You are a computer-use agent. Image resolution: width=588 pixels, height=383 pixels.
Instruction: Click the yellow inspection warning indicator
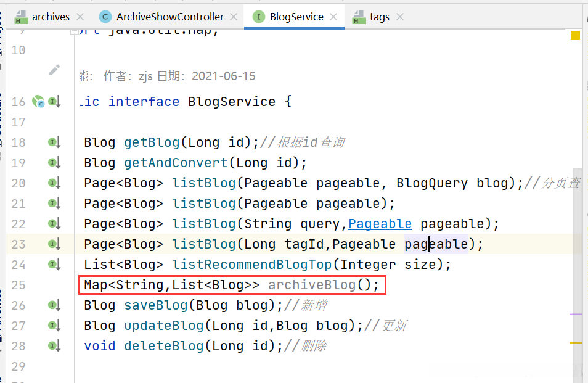pyautogui.click(x=575, y=36)
